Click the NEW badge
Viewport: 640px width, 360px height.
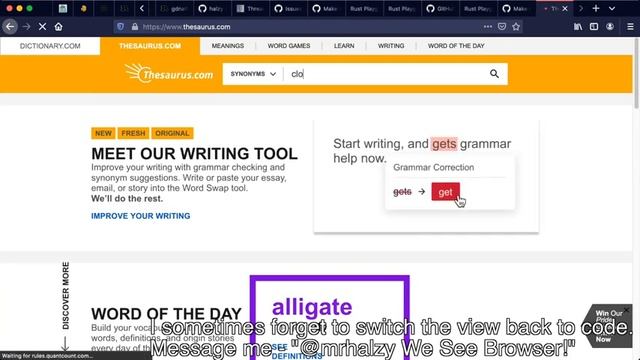[x=103, y=133]
